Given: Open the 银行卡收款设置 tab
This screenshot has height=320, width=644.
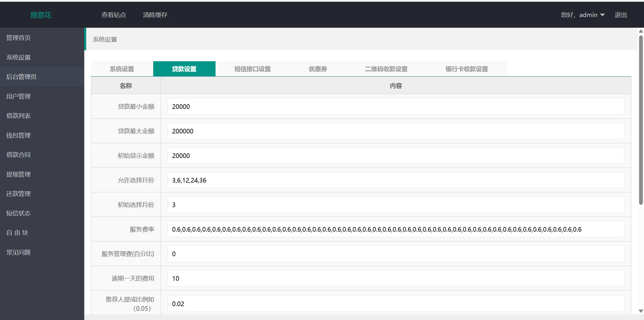Looking at the screenshot, I should (x=467, y=69).
